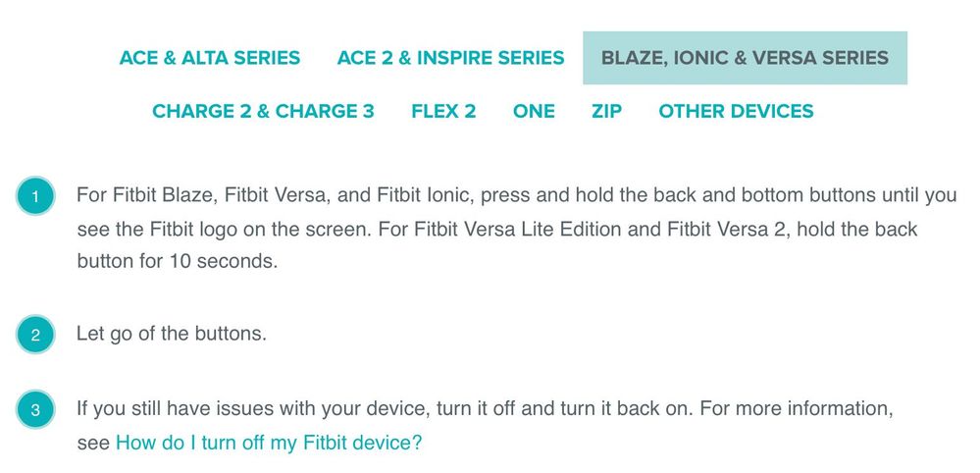The image size is (980, 473).
Task: Click the 'Let go of the buttons' text
Action: pos(172,334)
